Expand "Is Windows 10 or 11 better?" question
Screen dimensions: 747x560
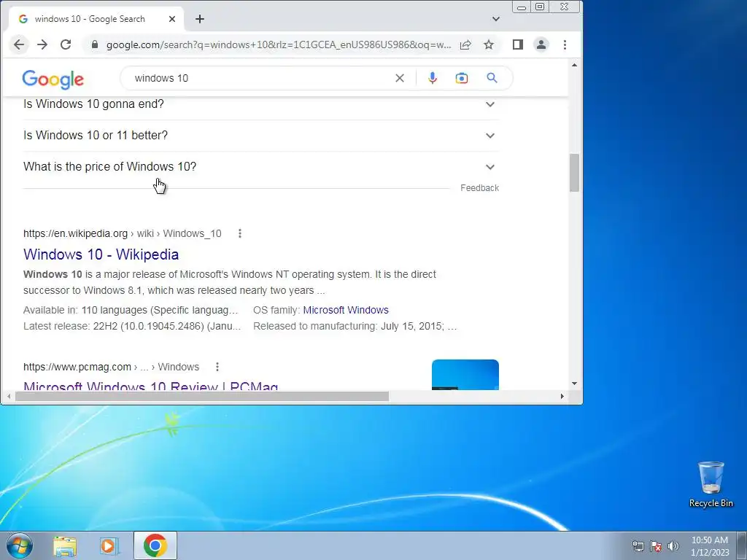click(x=261, y=136)
